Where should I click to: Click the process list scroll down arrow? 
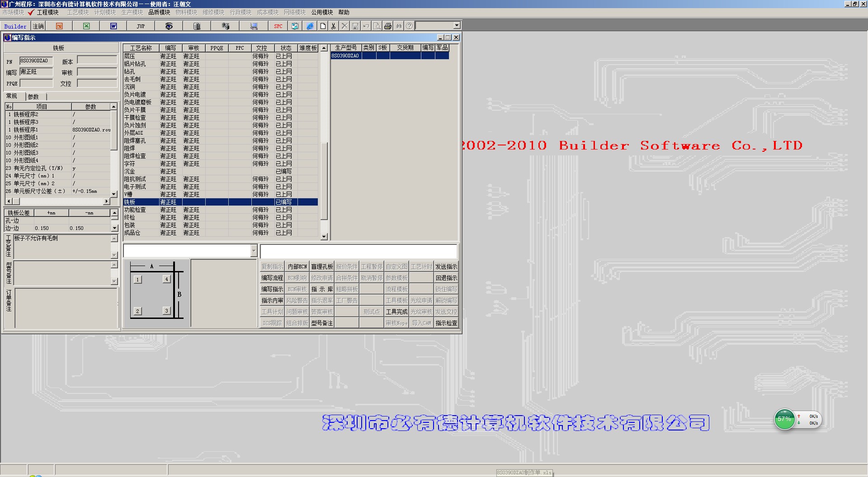coord(324,237)
